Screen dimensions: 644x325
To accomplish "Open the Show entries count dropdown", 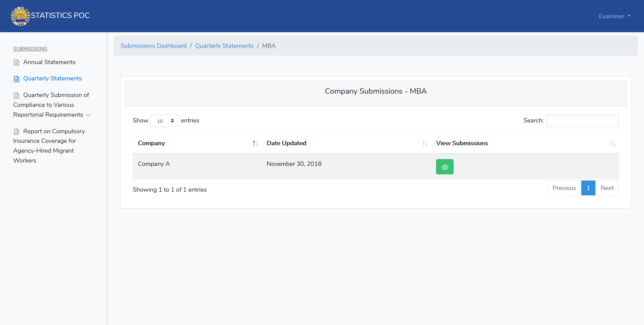I will (x=165, y=121).
